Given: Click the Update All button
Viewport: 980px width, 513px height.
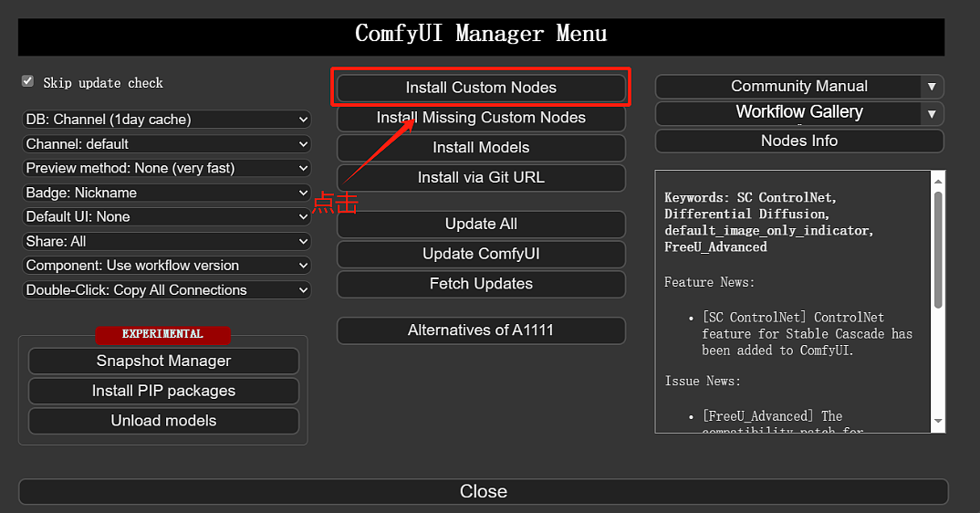Looking at the screenshot, I should point(481,225).
